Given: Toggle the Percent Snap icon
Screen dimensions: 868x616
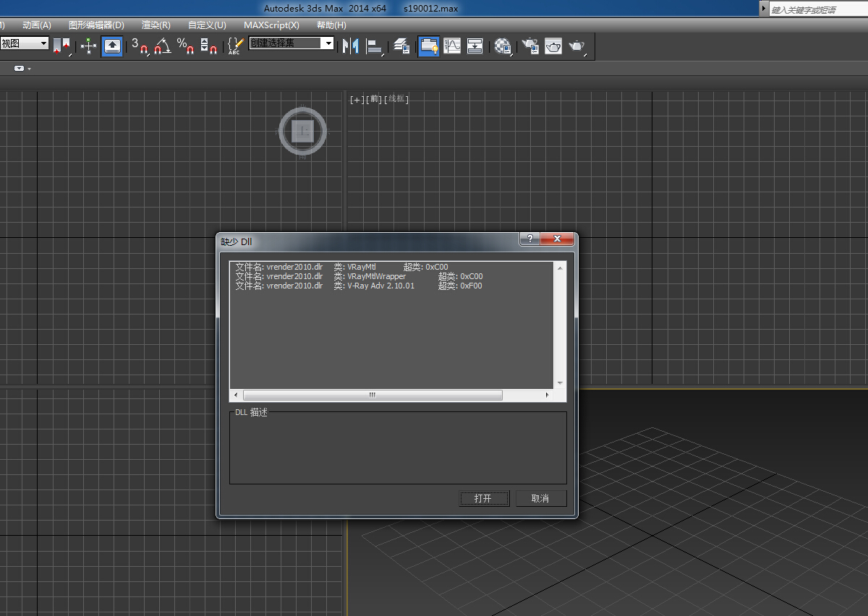Looking at the screenshot, I should tap(186, 46).
